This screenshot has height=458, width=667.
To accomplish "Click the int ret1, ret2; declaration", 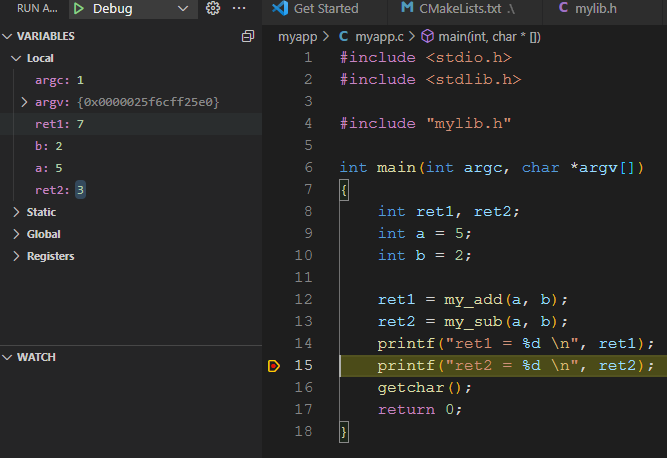I will pos(449,211).
